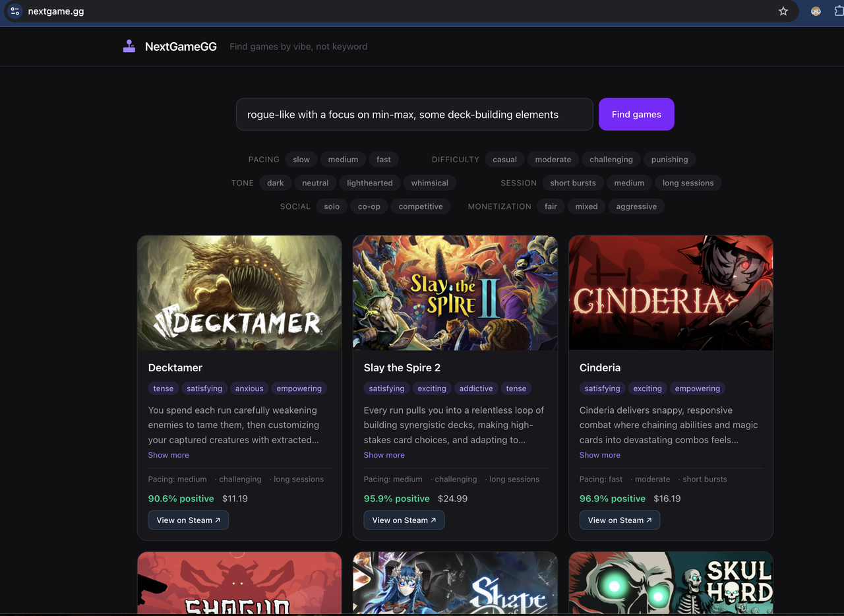Screen dimensions: 844x616
Task: Click the Slay the Spire 2 title
Action: (x=402, y=367)
